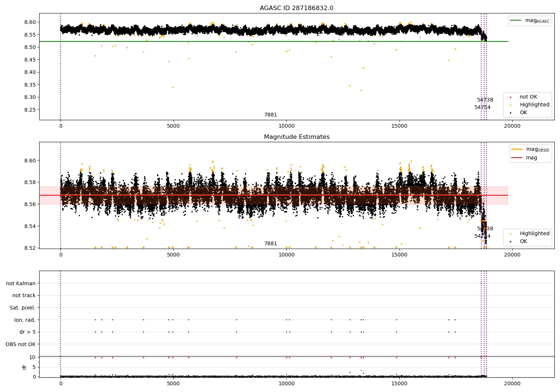Click the 8.52 y-tick in Magnitude Estimates plot
Viewport: 560px width, 392px height.
pyautogui.click(x=29, y=248)
